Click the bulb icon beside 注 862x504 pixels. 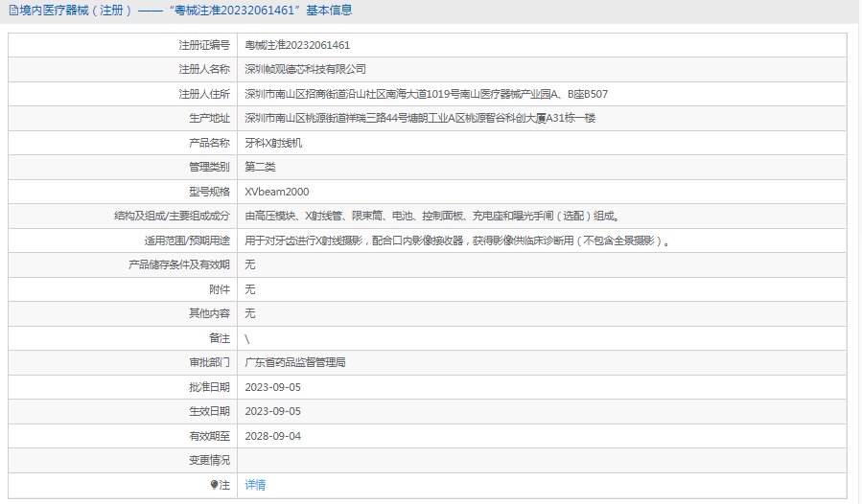[x=214, y=486]
